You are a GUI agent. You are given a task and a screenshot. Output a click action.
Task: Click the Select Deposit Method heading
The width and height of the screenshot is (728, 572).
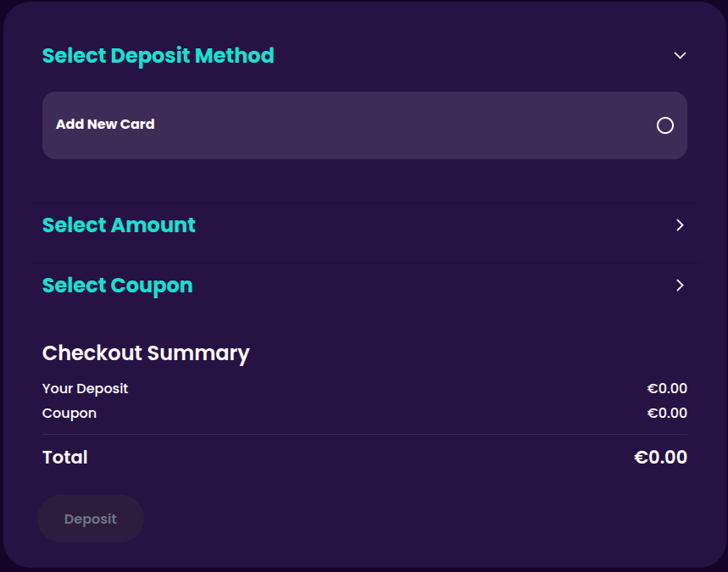158,56
